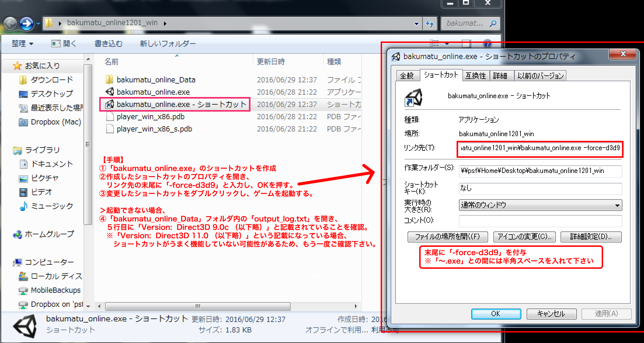This screenshot has width=644, height=343.
Task: Click OK in properties dialog
Action: pos(496,314)
